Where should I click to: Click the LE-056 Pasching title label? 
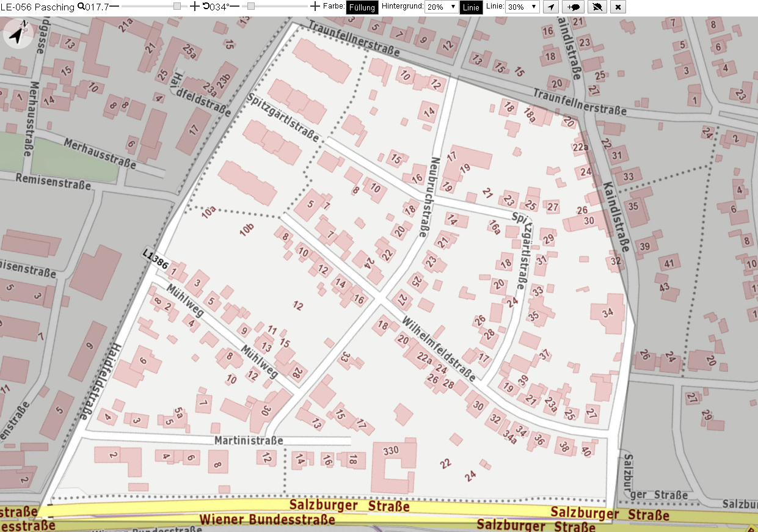pyautogui.click(x=37, y=6)
